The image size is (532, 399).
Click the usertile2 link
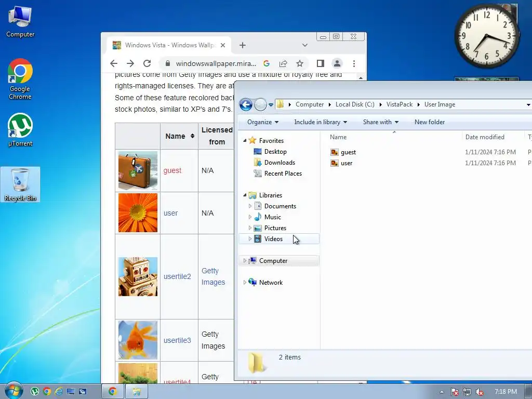(177, 276)
